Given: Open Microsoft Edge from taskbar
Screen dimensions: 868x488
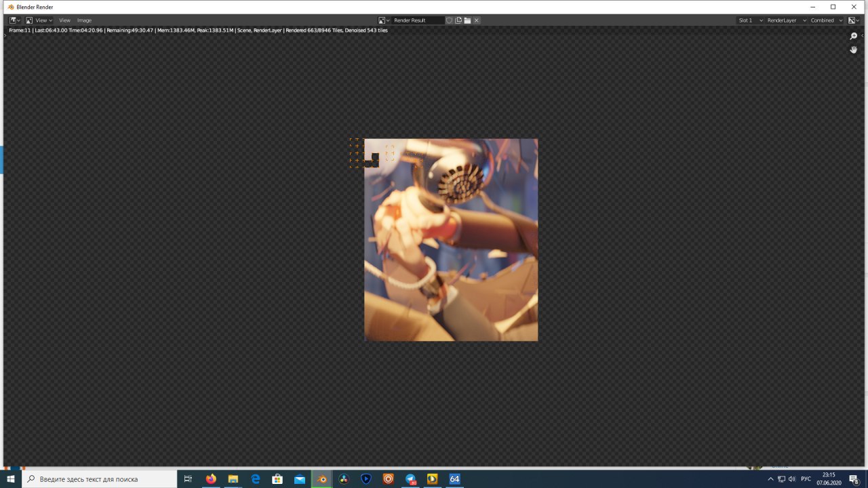Looking at the screenshot, I should pos(256,479).
